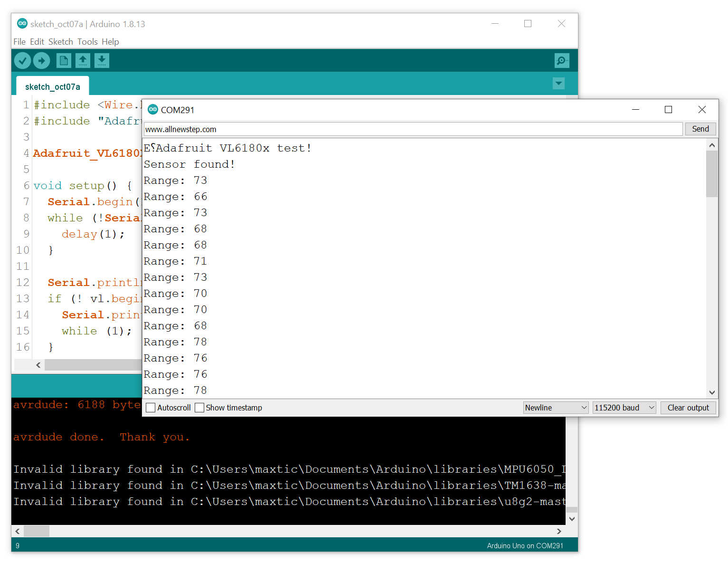The image size is (728, 562).
Task: Click the 'Range: 71' output line
Action: coord(176,261)
